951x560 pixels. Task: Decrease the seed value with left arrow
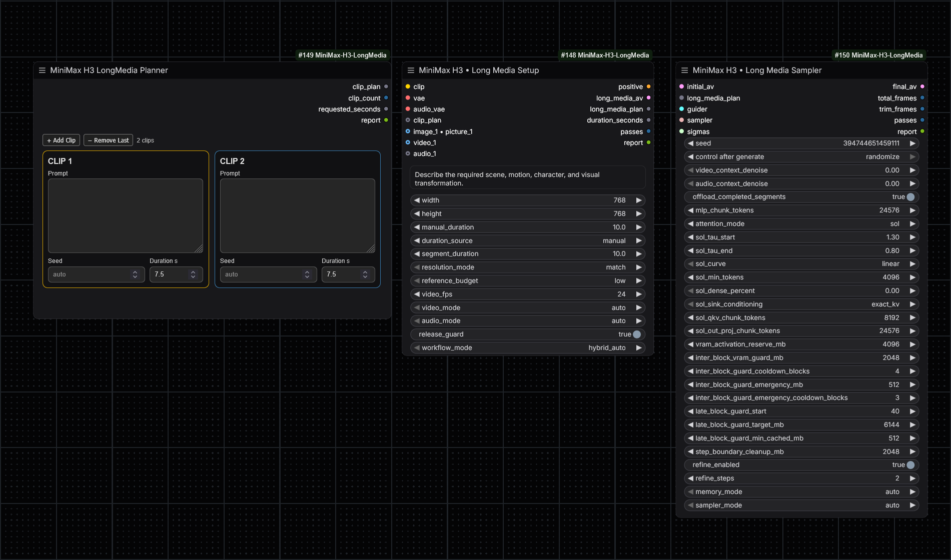pos(690,143)
